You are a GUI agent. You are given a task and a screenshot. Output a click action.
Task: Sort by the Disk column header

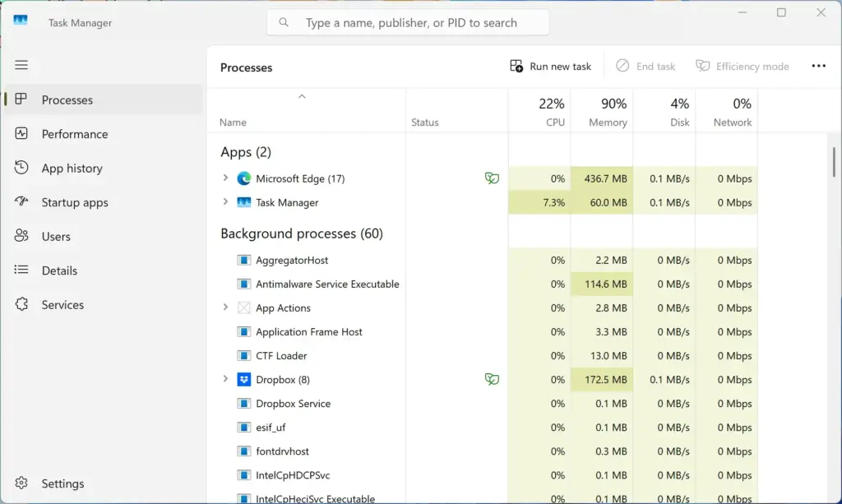(664, 110)
